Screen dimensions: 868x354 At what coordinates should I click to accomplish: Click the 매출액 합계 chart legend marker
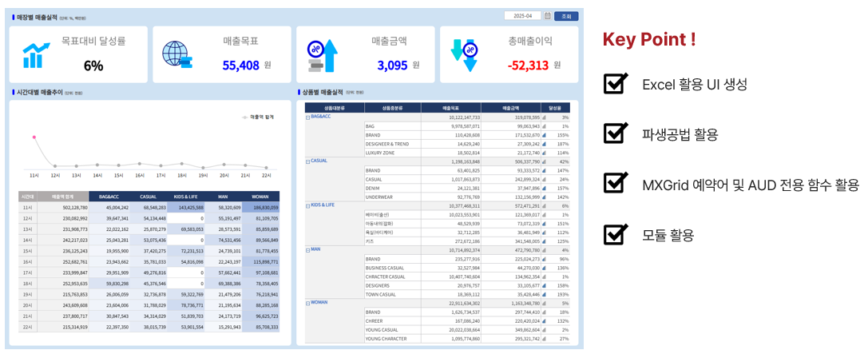point(245,117)
